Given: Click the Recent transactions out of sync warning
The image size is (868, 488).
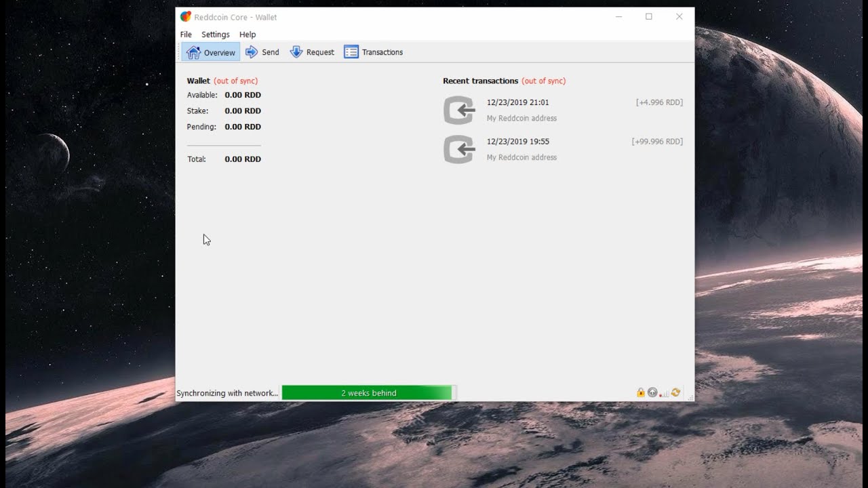Looking at the screenshot, I should point(544,81).
